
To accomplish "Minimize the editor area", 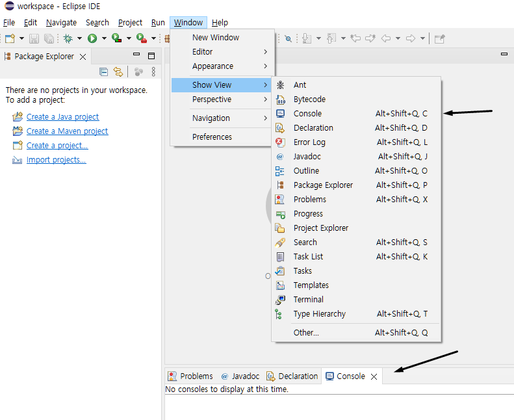I will pos(504,54).
